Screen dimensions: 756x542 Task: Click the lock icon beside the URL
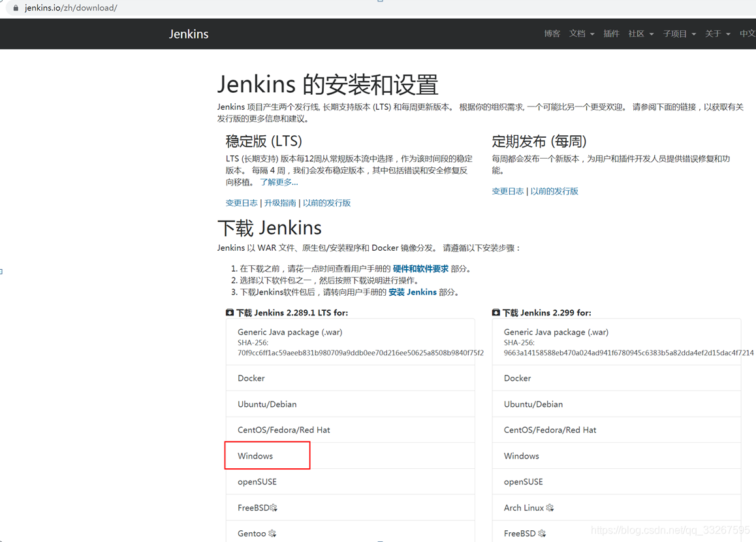tap(16, 8)
